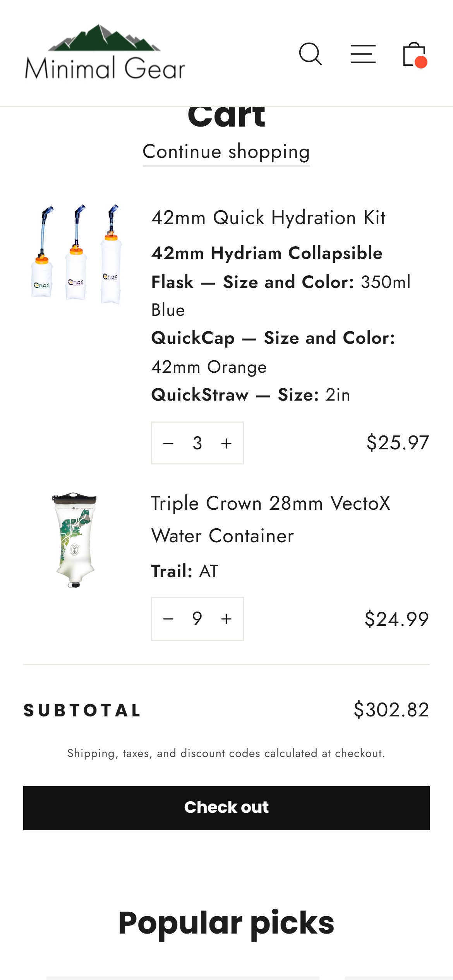This screenshot has height=980, width=453.
Task: Open the VectoX water container thumbnail
Action: click(x=75, y=540)
